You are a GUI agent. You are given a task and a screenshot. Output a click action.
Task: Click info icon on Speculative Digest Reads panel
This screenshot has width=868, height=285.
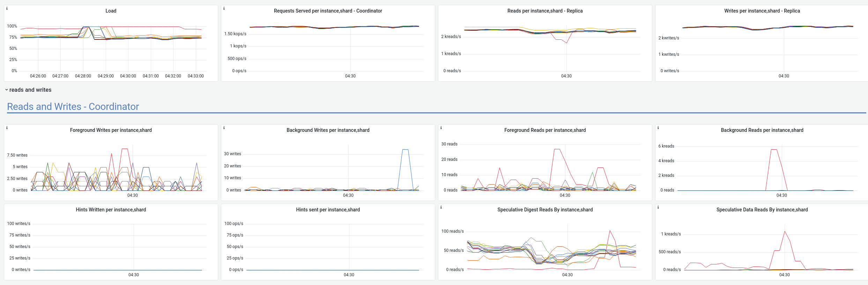(441, 207)
